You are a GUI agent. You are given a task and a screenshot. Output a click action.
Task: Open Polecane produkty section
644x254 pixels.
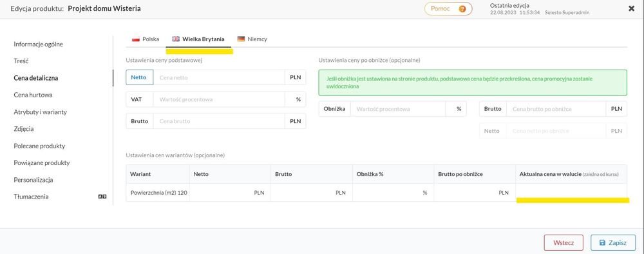coord(39,146)
